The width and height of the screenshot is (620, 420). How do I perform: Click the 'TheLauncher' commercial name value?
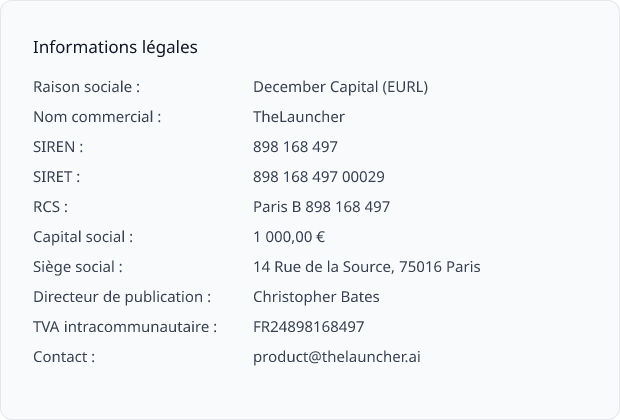click(299, 117)
